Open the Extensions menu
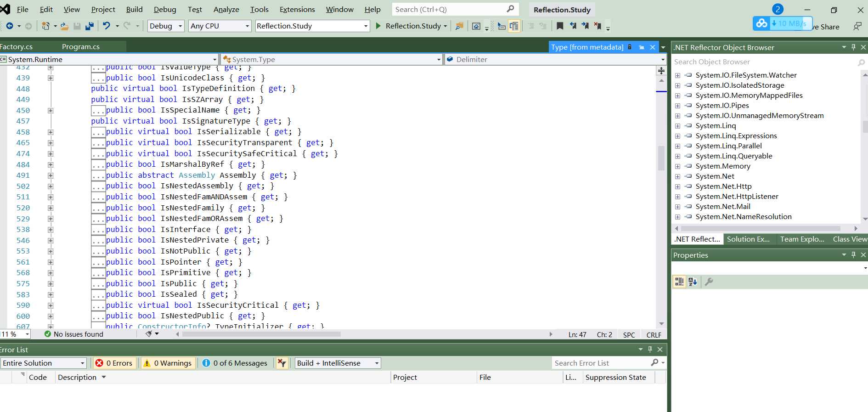Image resolution: width=868 pixels, height=412 pixels. [x=297, y=9]
